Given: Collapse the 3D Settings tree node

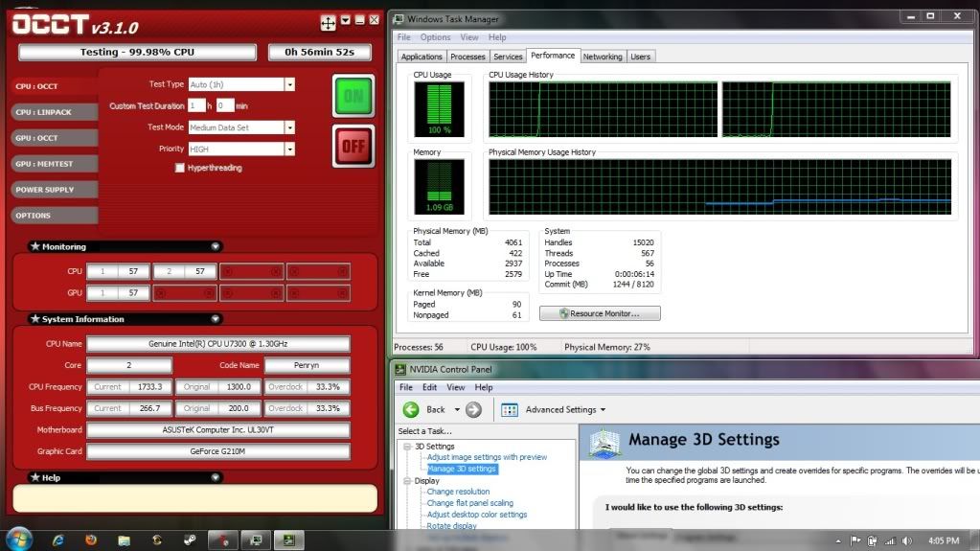Looking at the screenshot, I should click(407, 447).
